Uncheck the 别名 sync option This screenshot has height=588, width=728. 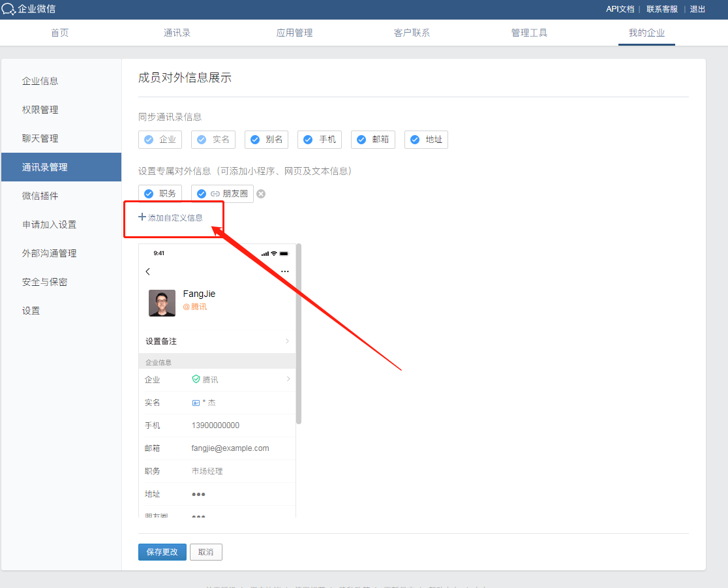pos(255,140)
